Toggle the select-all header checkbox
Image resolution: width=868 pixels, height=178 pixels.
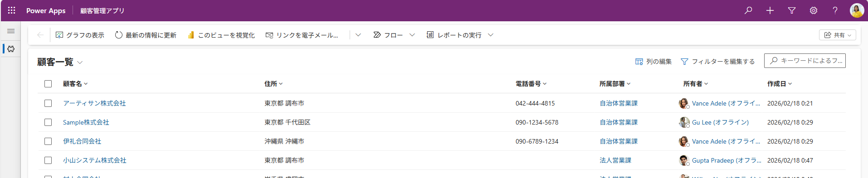pos(48,84)
